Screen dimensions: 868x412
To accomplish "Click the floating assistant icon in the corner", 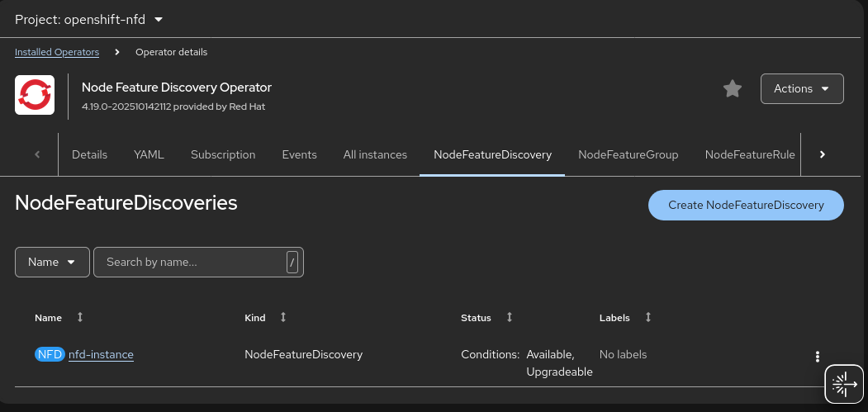I will coord(844,384).
